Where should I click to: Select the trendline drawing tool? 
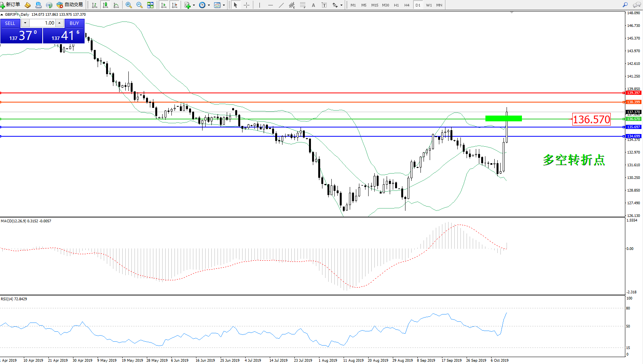281,5
